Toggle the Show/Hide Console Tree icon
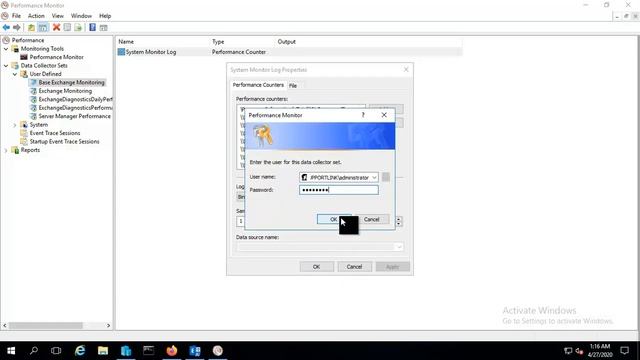640x360 pixels. (x=43, y=27)
